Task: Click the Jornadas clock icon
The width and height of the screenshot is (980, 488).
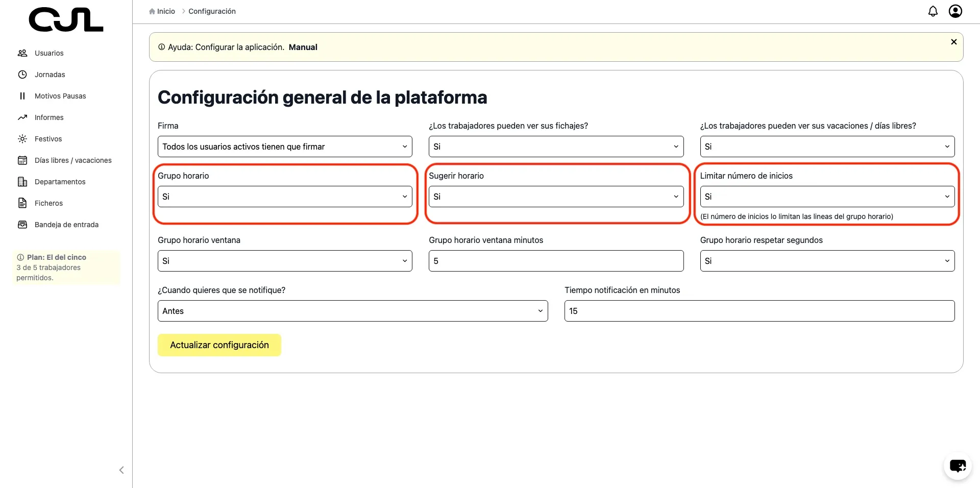Action: 22,75
